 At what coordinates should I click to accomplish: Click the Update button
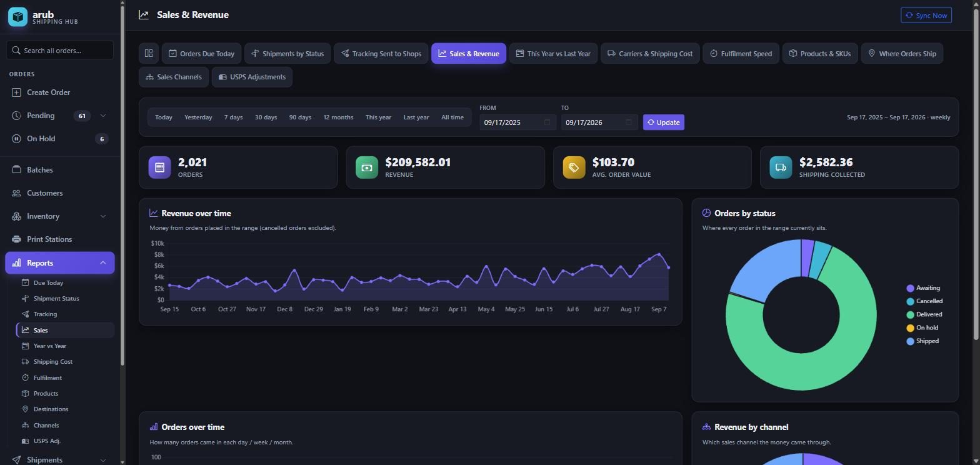click(664, 122)
